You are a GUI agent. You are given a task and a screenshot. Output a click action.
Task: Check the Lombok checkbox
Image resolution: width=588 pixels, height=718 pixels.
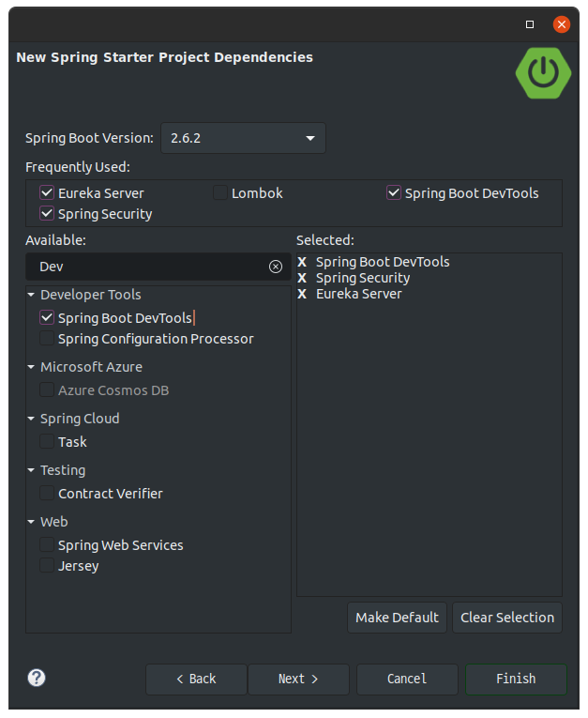[220, 192]
